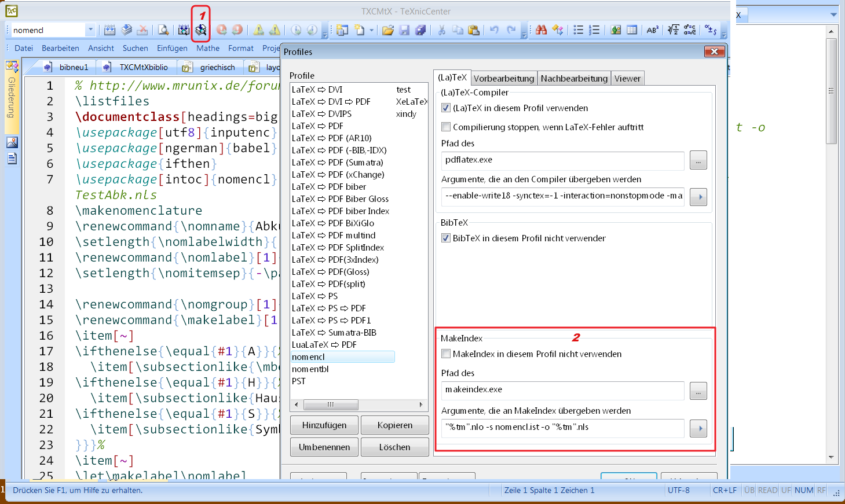Click the paste clipboard icon
This screenshot has width=845, height=504.
(474, 30)
